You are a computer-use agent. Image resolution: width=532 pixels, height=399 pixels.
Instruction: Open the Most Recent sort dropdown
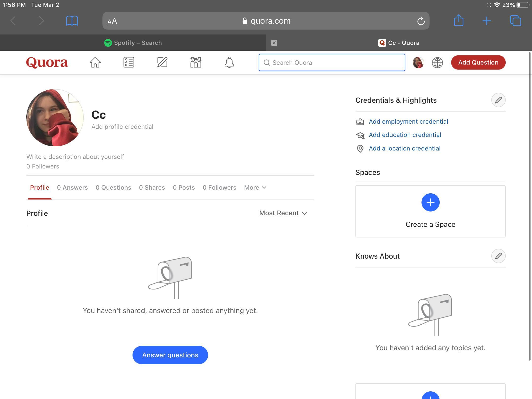pyautogui.click(x=283, y=213)
